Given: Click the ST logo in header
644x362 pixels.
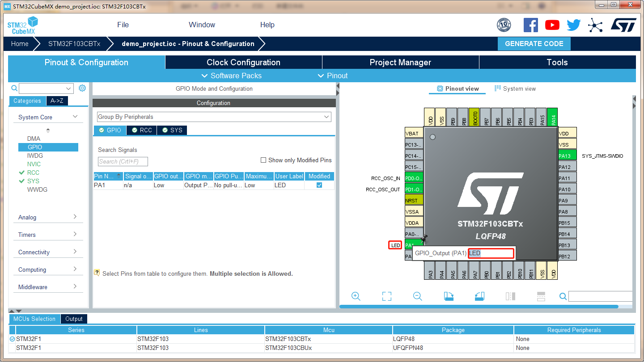Looking at the screenshot, I should pos(623,25).
